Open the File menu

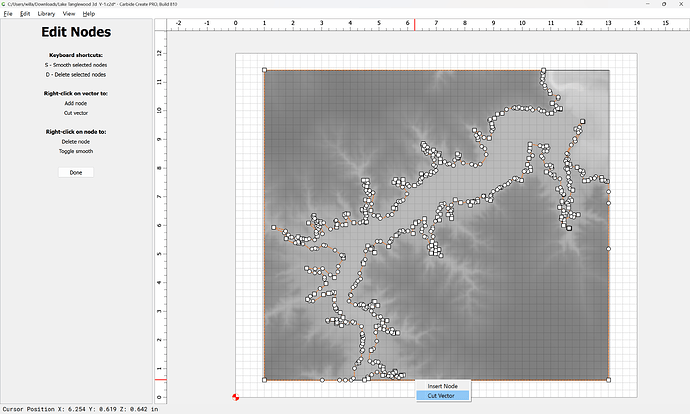click(x=8, y=14)
